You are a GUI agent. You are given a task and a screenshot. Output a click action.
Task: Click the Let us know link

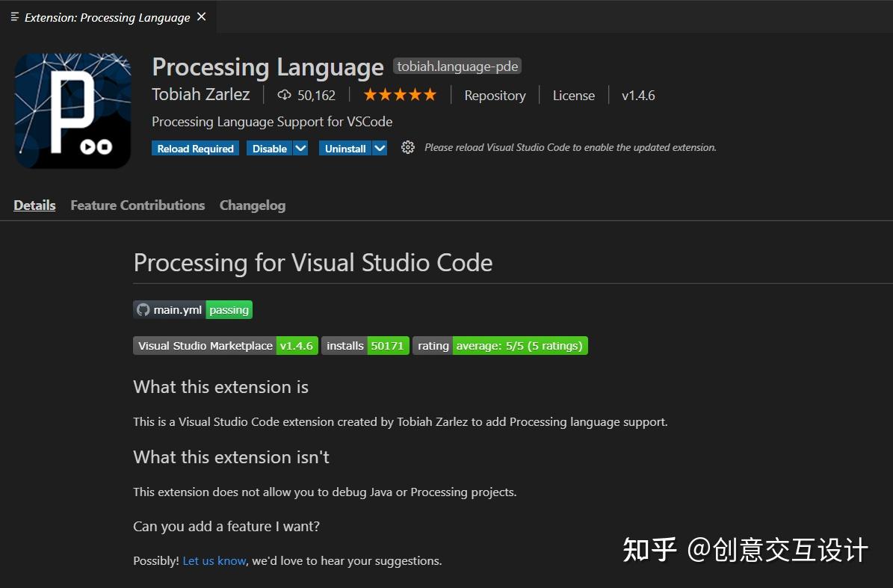pyautogui.click(x=214, y=560)
